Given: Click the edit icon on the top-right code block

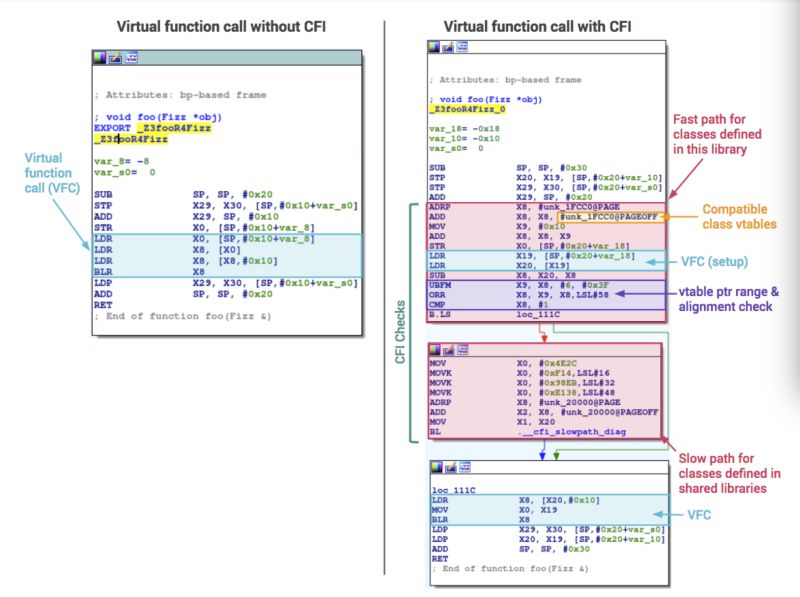Looking at the screenshot, I should pos(448,47).
